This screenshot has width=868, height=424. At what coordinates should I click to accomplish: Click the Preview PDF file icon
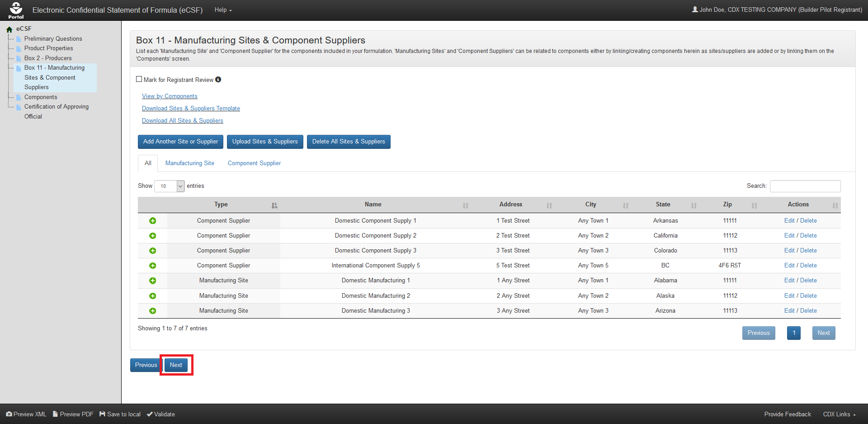coord(56,414)
